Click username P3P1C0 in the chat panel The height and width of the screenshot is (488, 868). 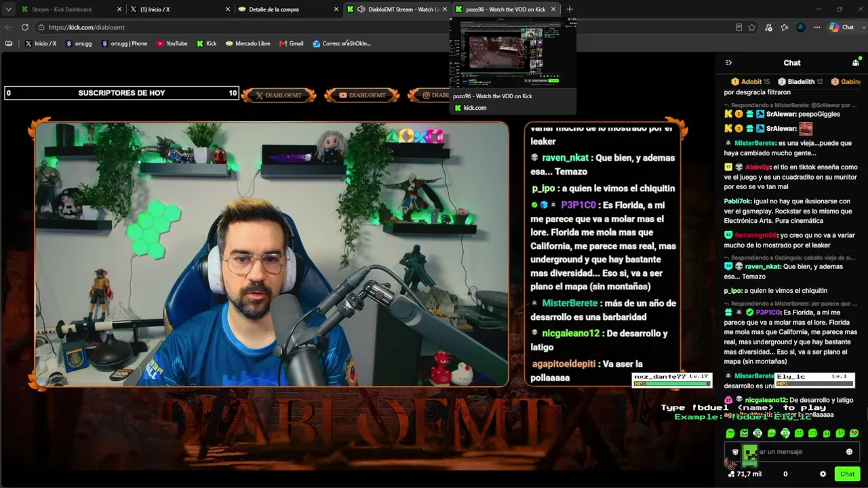coord(768,312)
